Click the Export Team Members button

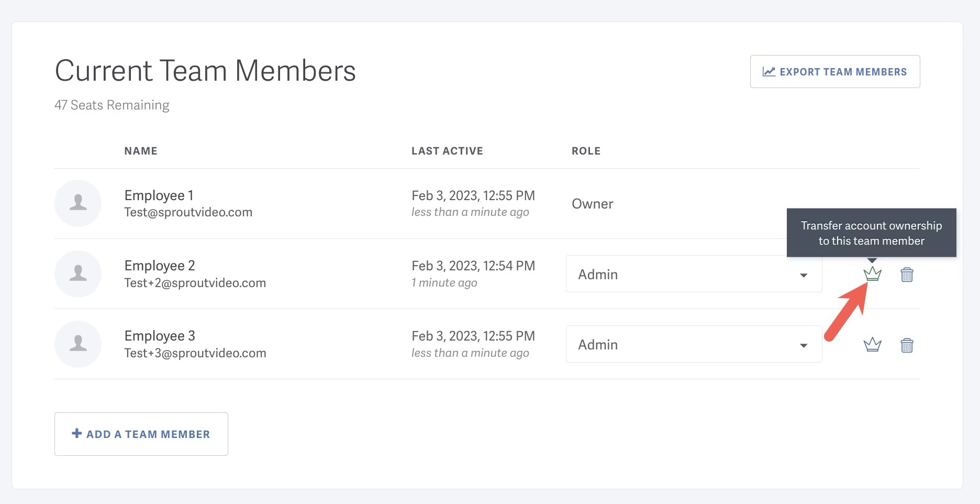pos(835,71)
